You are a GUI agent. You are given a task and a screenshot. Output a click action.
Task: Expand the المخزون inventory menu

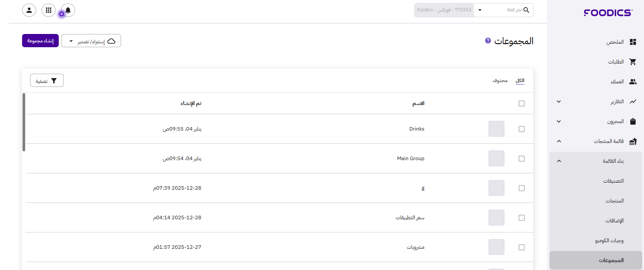[x=559, y=121]
